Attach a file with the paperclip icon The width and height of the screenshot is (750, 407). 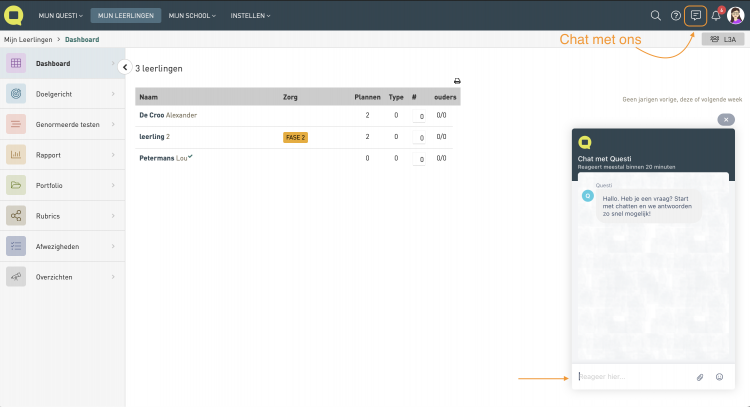click(x=700, y=377)
